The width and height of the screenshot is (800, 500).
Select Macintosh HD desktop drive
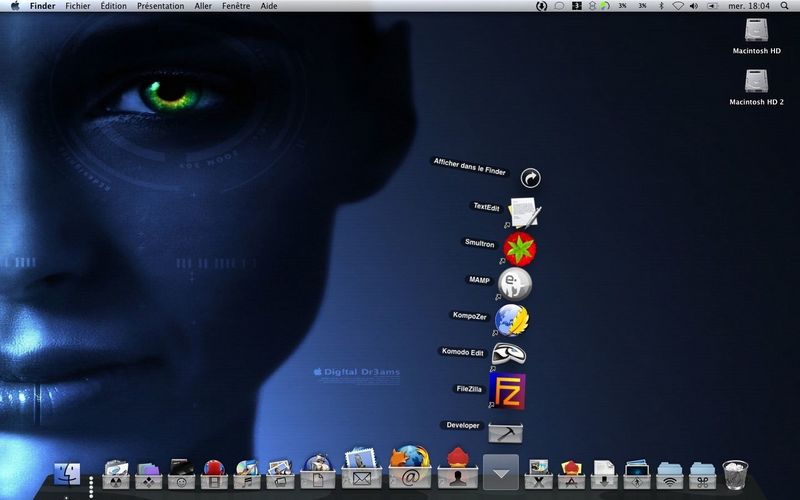click(x=757, y=36)
